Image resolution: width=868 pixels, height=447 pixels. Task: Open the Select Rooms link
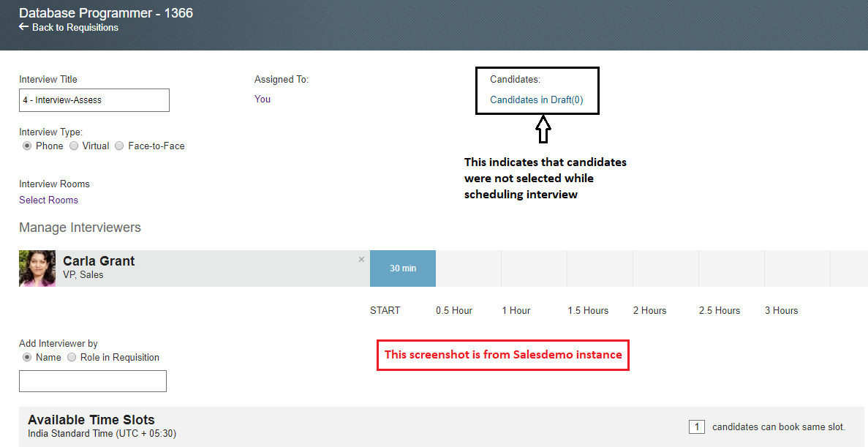[49, 200]
